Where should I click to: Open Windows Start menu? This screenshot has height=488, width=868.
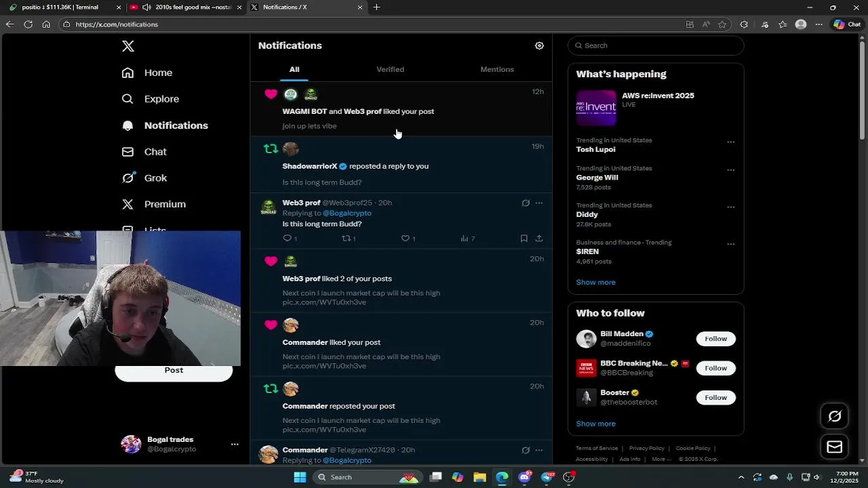300,477
